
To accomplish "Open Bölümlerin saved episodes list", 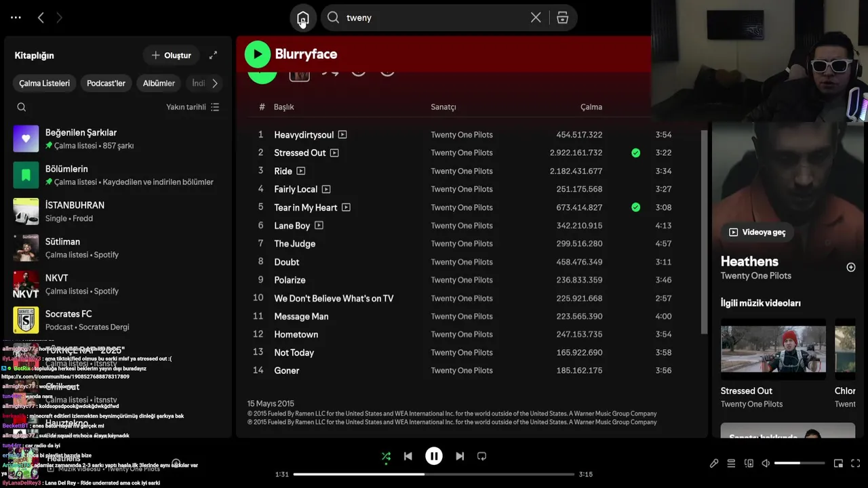I will click(117, 175).
